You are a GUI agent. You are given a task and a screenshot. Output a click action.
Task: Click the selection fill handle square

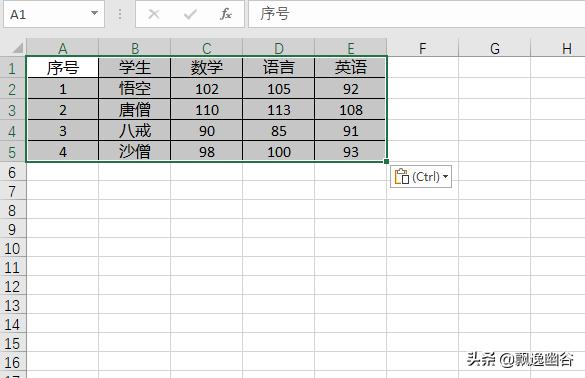[387, 162]
